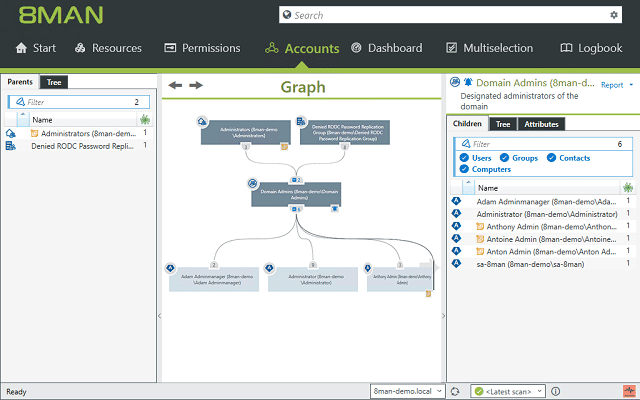The height and width of the screenshot is (400, 640).
Task: Toggle the Groups filter checkbox
Action: click(x=504, y=158)
